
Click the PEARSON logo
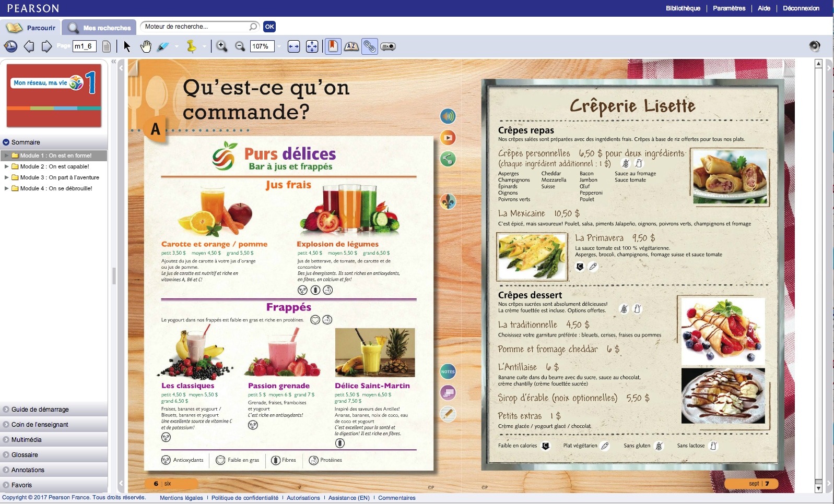(x=33, y=8)
